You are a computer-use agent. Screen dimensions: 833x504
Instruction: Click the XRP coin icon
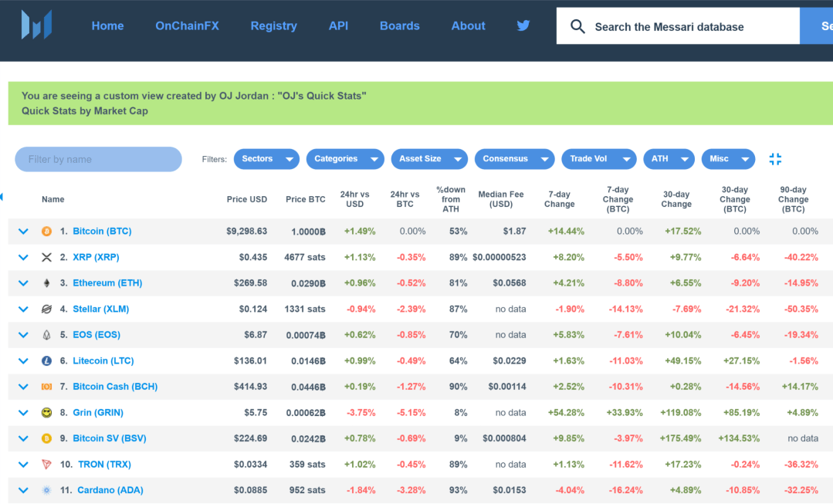(x=46, y=257)
